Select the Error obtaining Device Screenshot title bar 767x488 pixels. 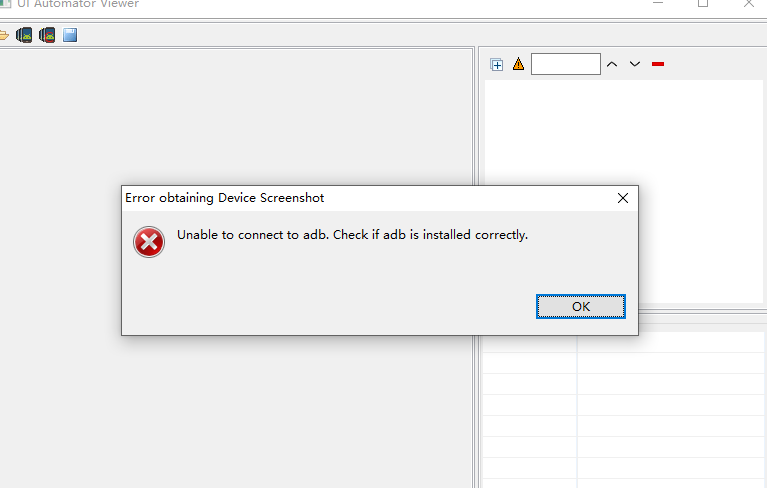click(380, 198)
